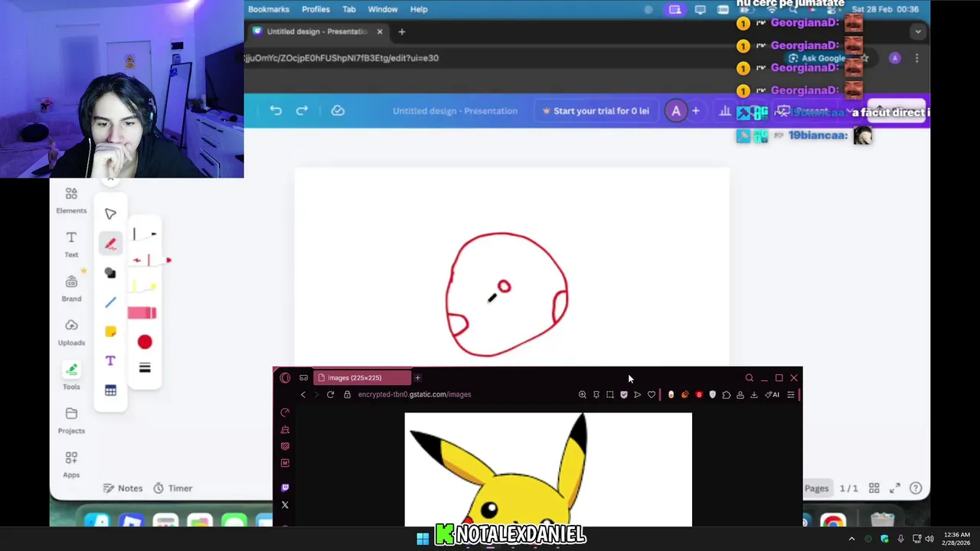Open the purple A account avatar
This screenshot has height=551, width=980.
(x=676, y=111)
